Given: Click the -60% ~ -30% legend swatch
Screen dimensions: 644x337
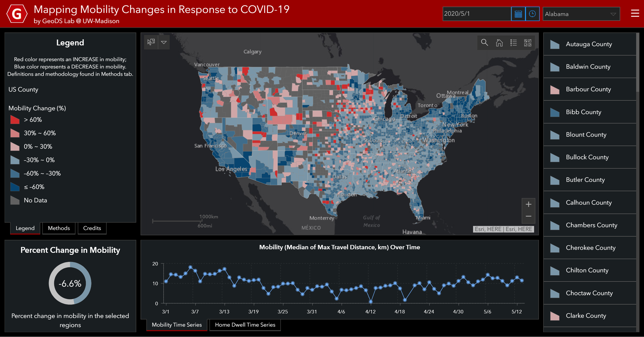Looking at the screenshot, I should coord(15,173).
